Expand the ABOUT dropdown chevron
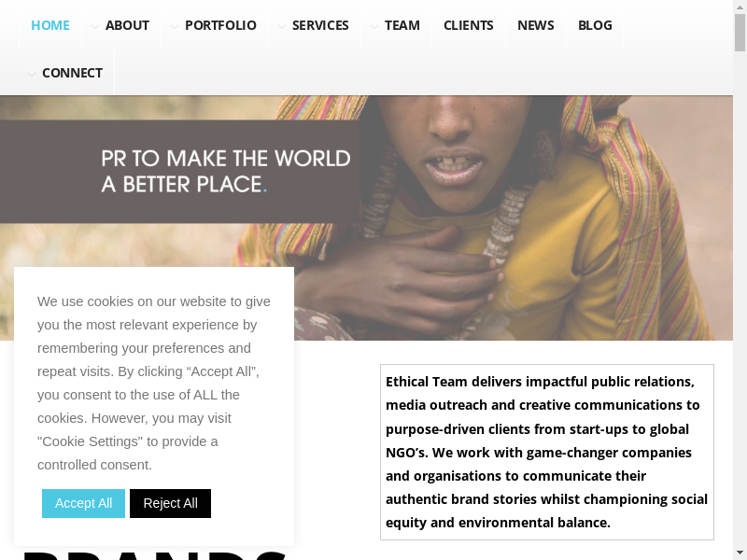 (x=95, y=27)
